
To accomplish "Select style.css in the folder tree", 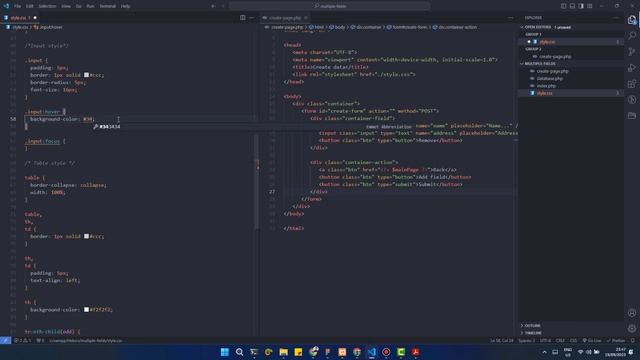I will click(571, 93).
